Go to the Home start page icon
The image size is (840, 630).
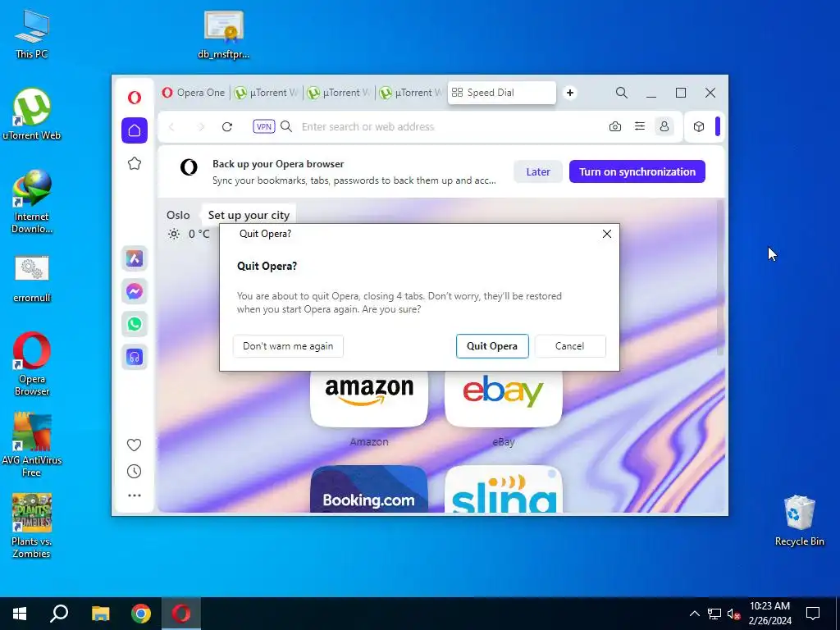click(135, 130)
